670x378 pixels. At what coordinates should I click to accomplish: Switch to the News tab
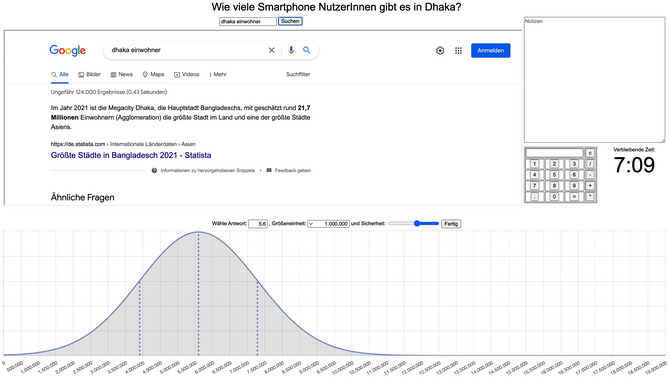coord(122,74)
